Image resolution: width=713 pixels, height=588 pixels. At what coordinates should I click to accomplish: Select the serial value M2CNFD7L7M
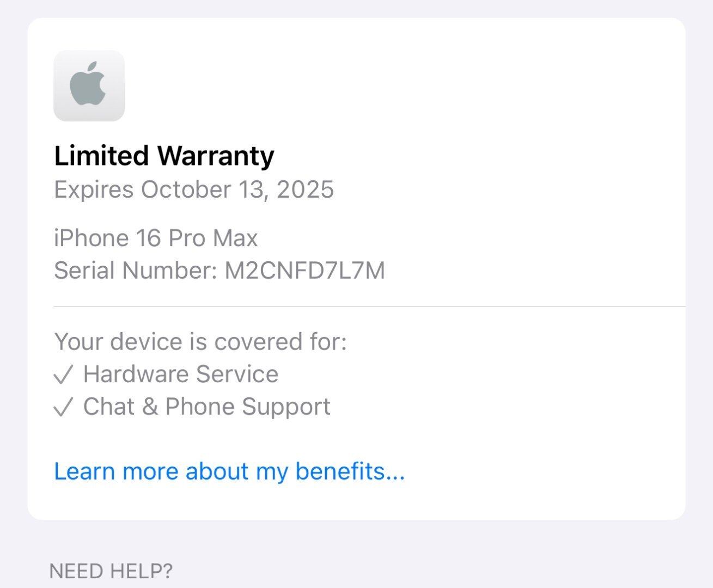(305, 270)
